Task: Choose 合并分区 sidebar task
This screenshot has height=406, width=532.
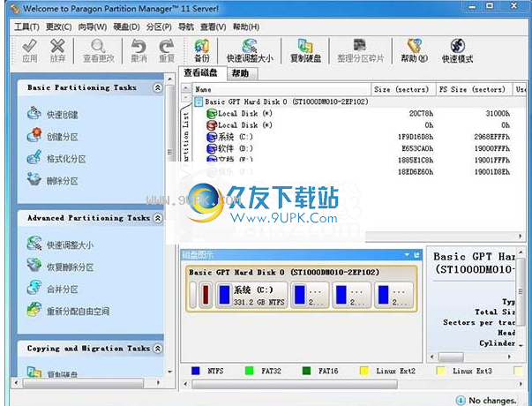Action: coord(53,289)
